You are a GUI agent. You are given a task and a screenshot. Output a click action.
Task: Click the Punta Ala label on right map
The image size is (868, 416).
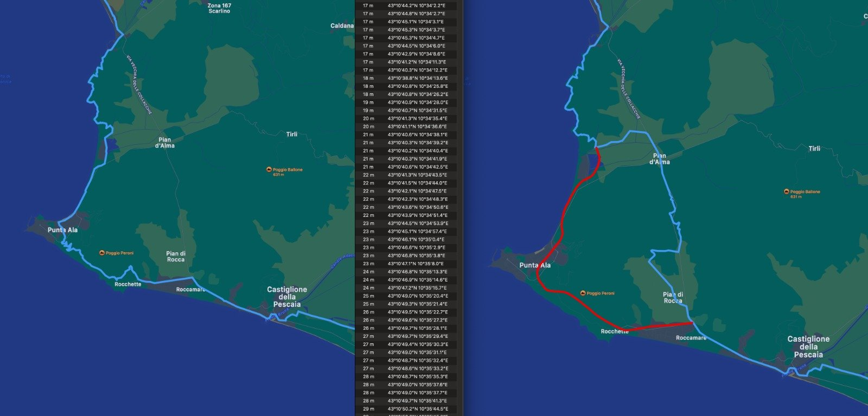[x=535, y=265]
